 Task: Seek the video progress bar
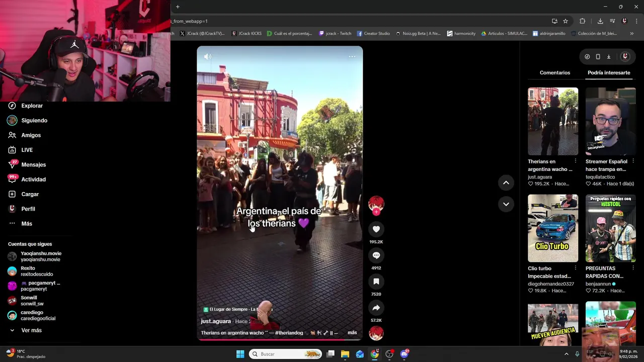(x=280, y=340)
